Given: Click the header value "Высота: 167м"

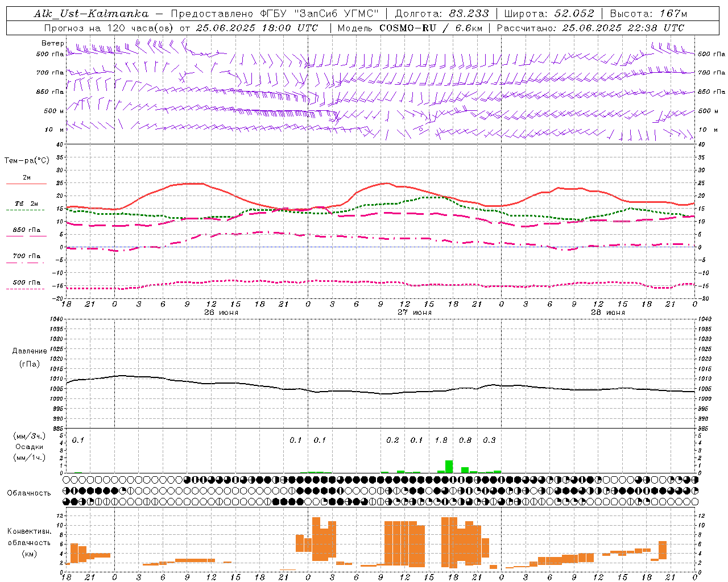Looking at the screenshot, I should point(648,14).
